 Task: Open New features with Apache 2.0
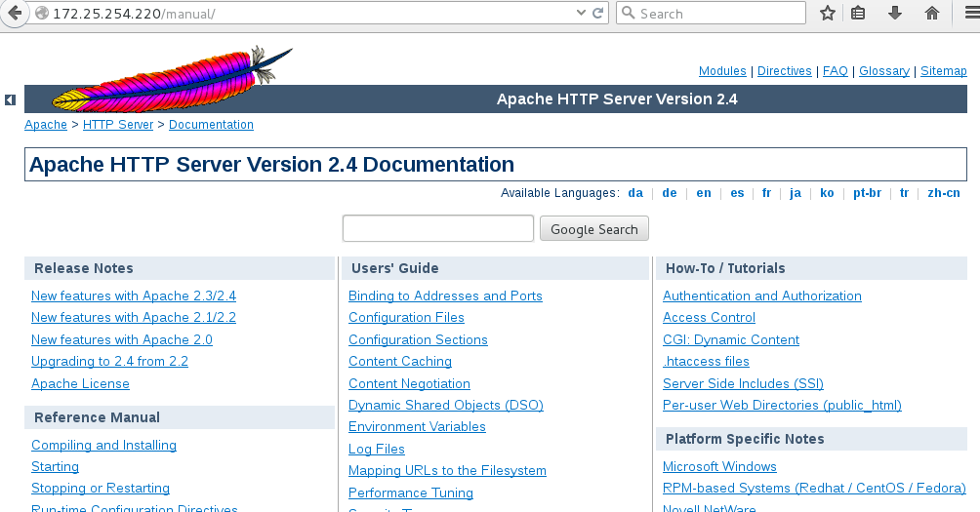tap(122, 339)
